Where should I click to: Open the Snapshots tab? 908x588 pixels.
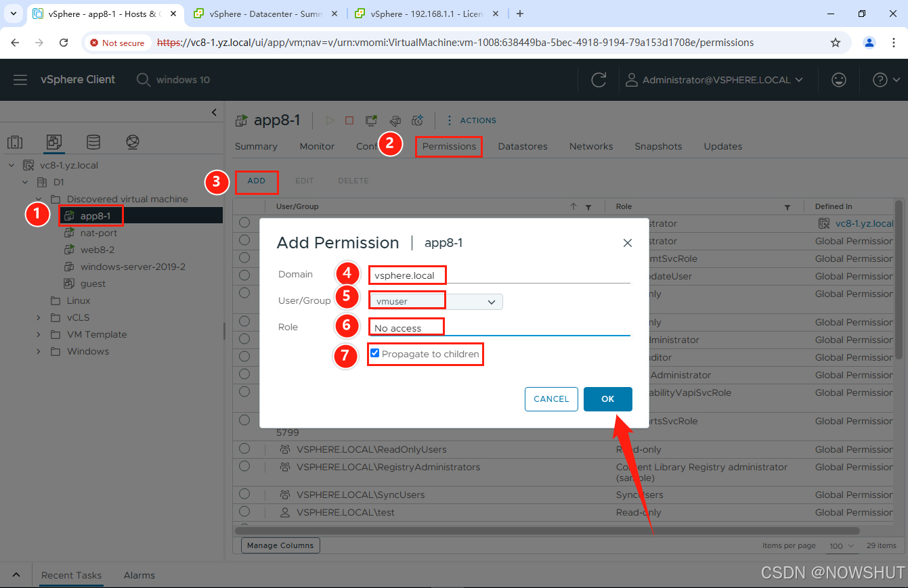(x=658, y=146)
